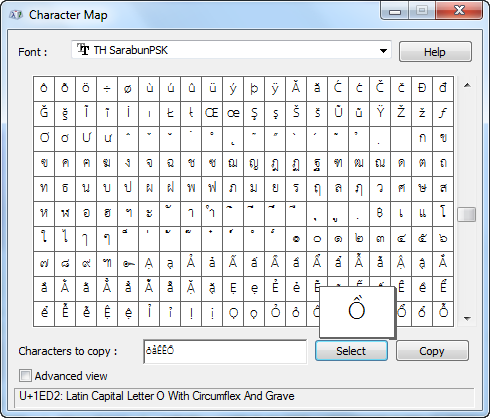Image resolution: width=490 pixels, height=418 pixels.
Task: Click the vertical scrollbar thumb
Action: [x=467, y=214]
